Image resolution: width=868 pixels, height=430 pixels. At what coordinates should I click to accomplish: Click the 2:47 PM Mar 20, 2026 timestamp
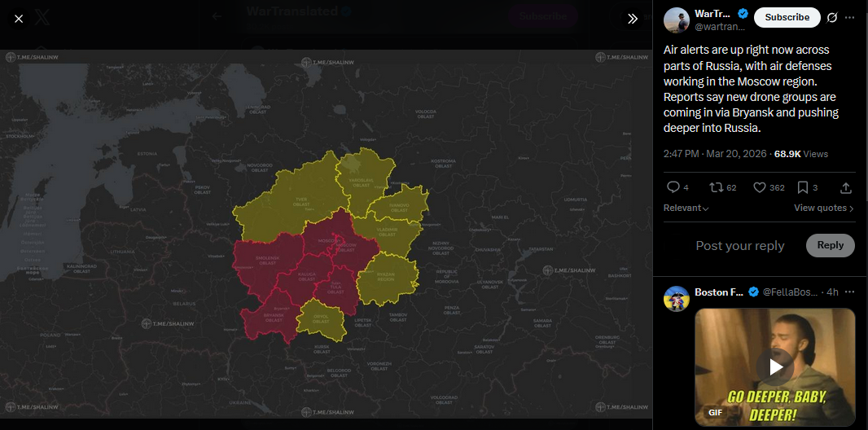[715, 154]
